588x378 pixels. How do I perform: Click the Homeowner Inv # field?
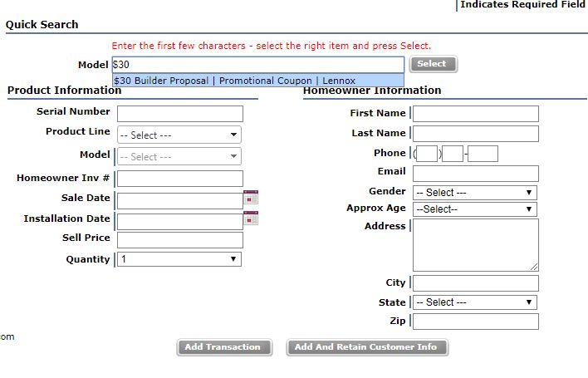coord(180,179)
